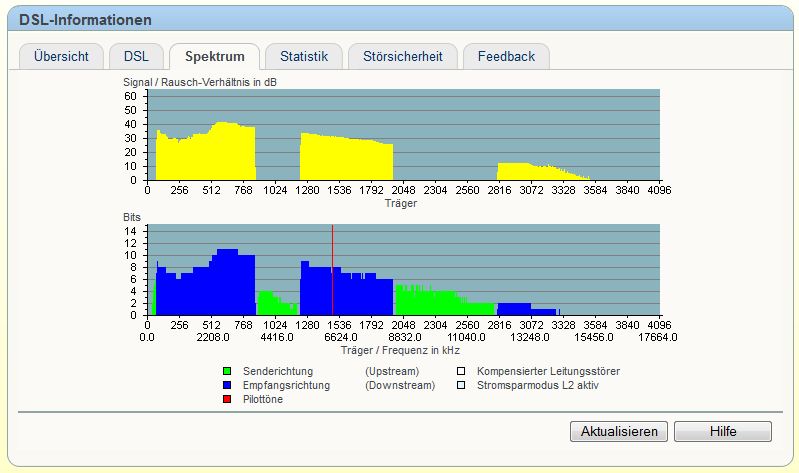Click the Träger label under the SNR chart
This screenshot has width=799, height=473.
tap(401, 203)
